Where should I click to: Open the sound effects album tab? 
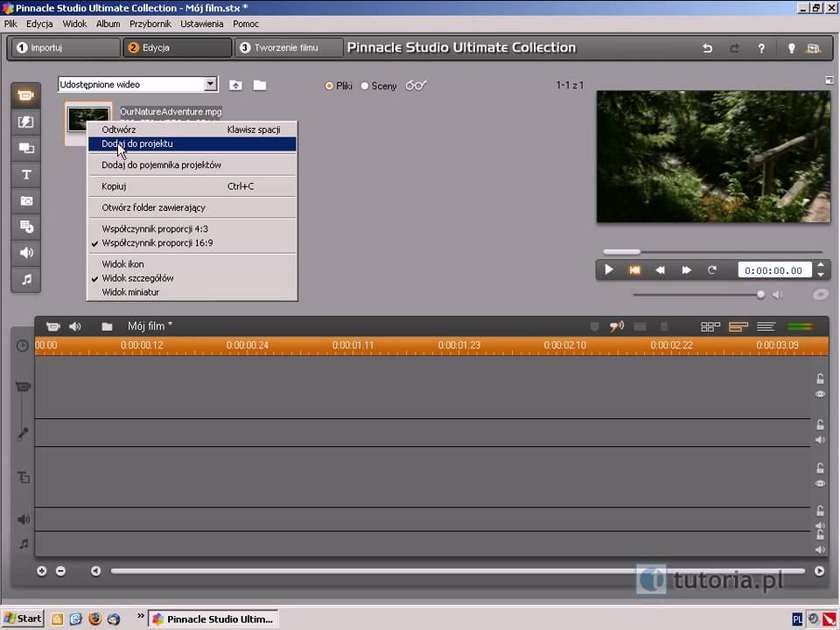click(25, 253)
